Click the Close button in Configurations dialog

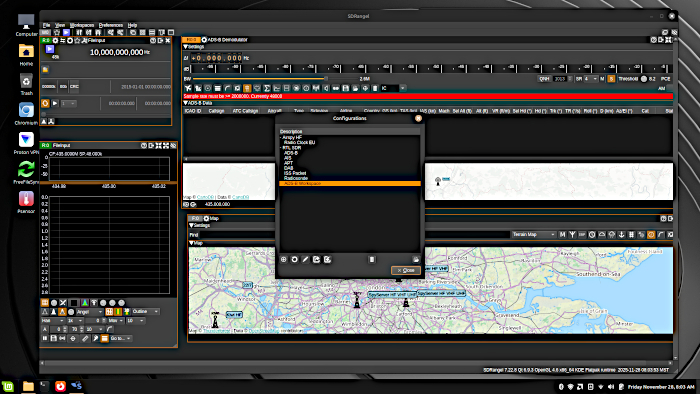pos(406,270)
